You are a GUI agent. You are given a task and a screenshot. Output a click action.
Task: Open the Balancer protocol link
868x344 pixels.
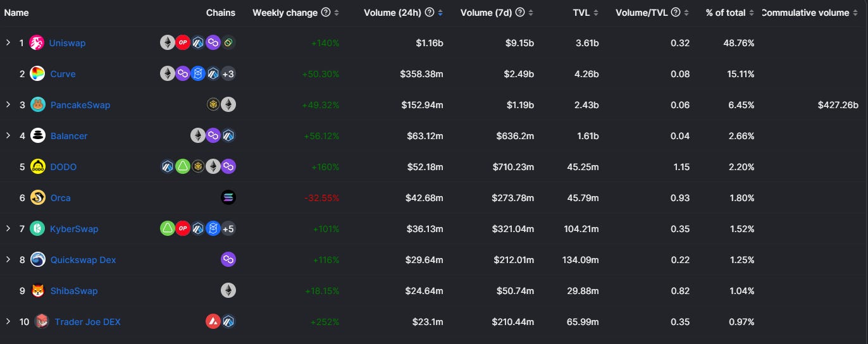[x=69, y=136]
